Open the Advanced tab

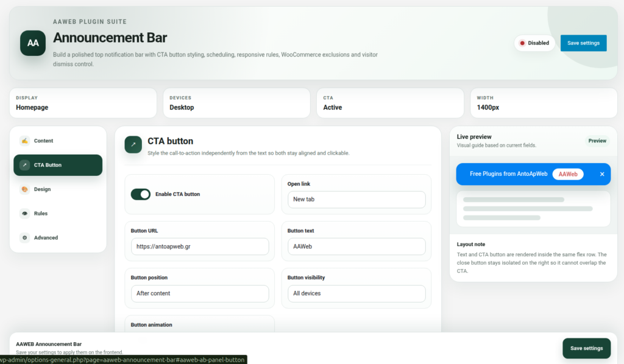58,237
